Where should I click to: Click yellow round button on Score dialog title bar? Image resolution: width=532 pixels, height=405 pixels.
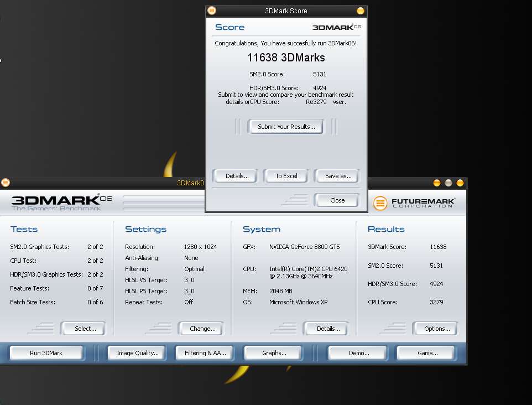tap(361, 11)
